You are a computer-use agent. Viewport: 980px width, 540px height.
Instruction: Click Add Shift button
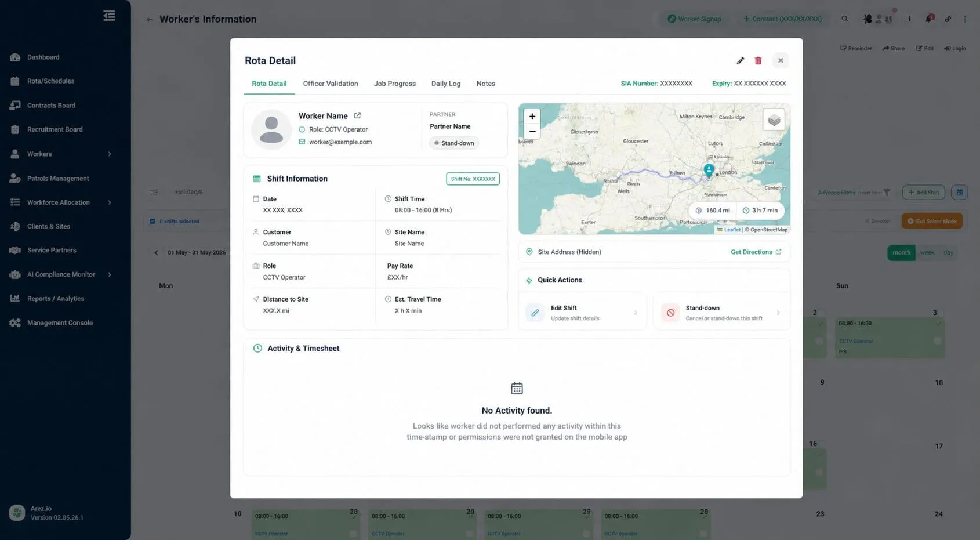tap(923, 192)
